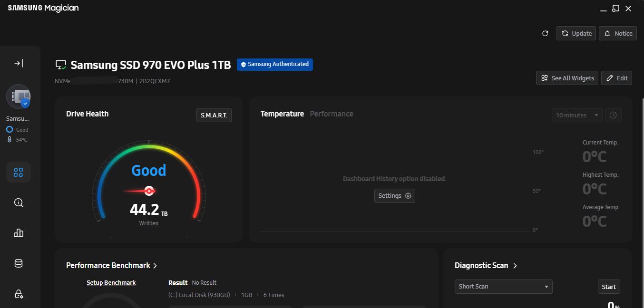
Task: Switch to the Performance tab
Action: point(332,114)
